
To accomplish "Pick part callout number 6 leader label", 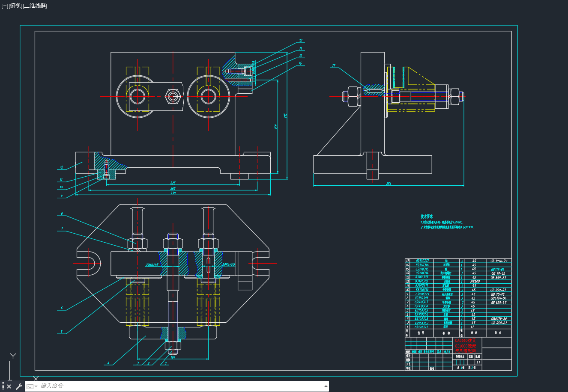I will pyautogui.click(x=62, y=308).
